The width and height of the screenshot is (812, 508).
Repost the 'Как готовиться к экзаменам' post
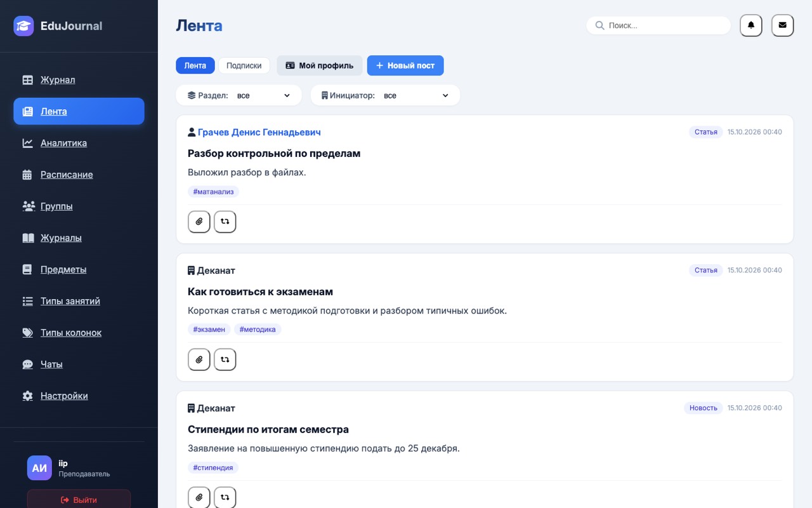225,359
